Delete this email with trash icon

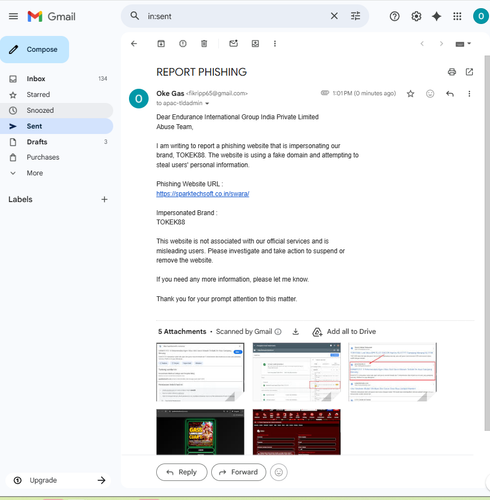pyautogui.click(x=204, y=44)
